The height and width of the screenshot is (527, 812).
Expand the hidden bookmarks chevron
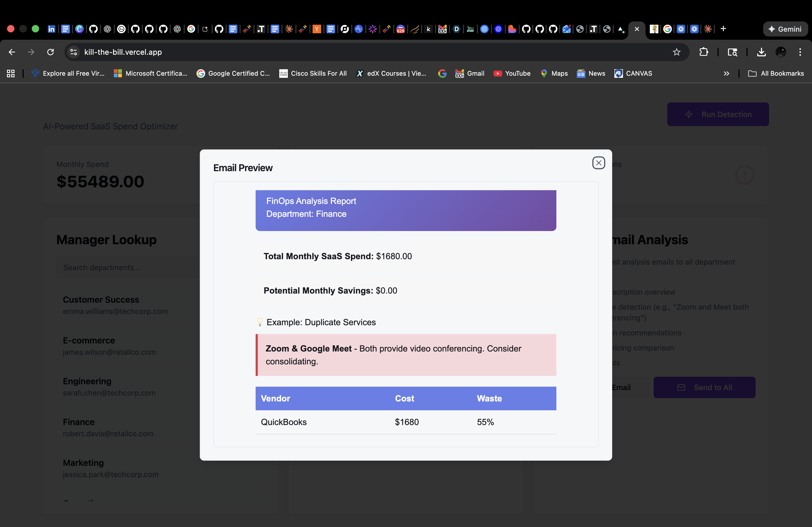tap(726, 73)
